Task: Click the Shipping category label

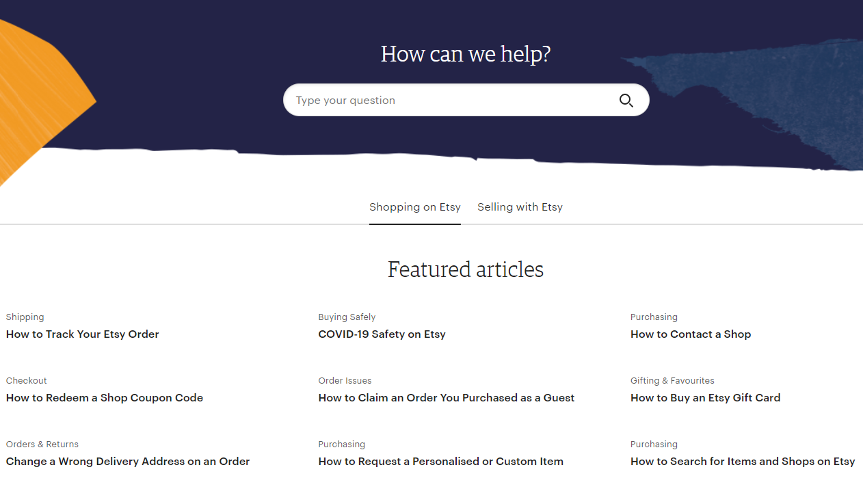Action: point(25,317)
